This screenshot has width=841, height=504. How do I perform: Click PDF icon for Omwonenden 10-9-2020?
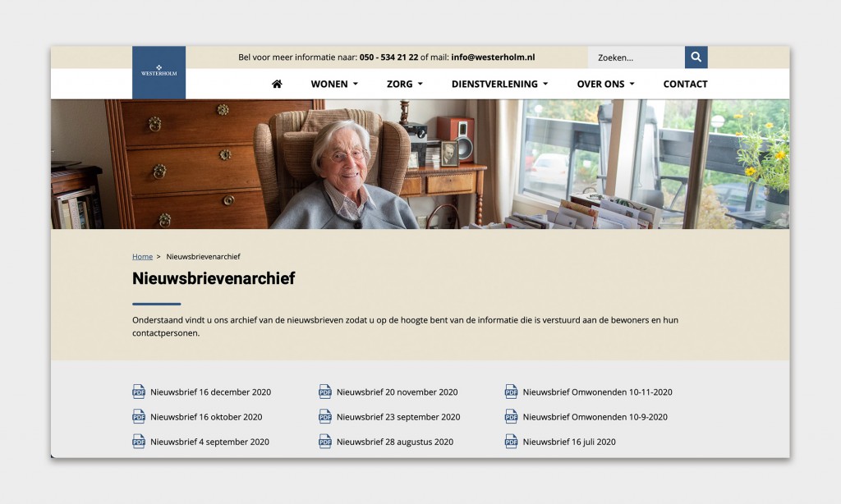(511, 417)
